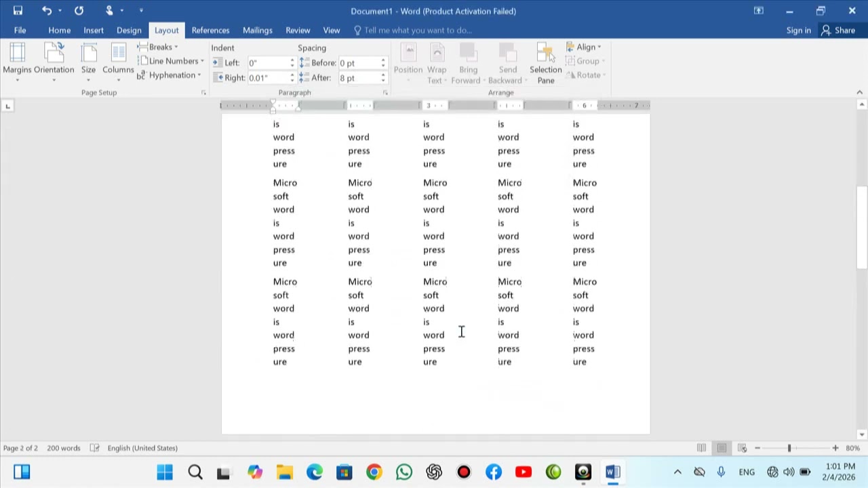This screenshot has height=488, width=868.
Task: Click the Page 2 of 2 indicator
Action: pyautogui.click(x=20, y=448)
